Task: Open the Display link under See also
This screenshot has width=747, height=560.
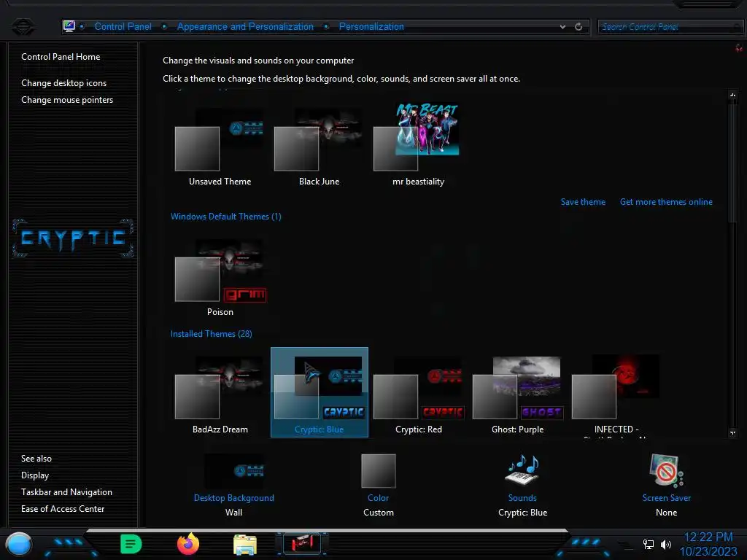Action: [x=35, y=475]
